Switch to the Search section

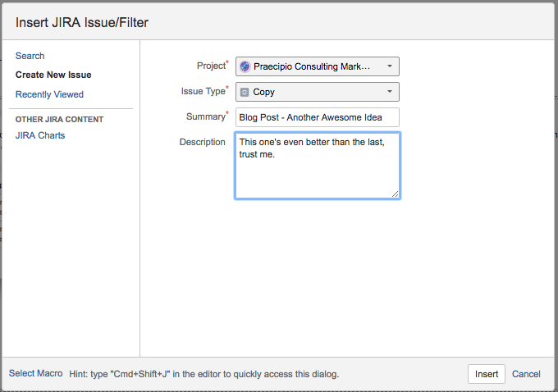tap(30, 56)
